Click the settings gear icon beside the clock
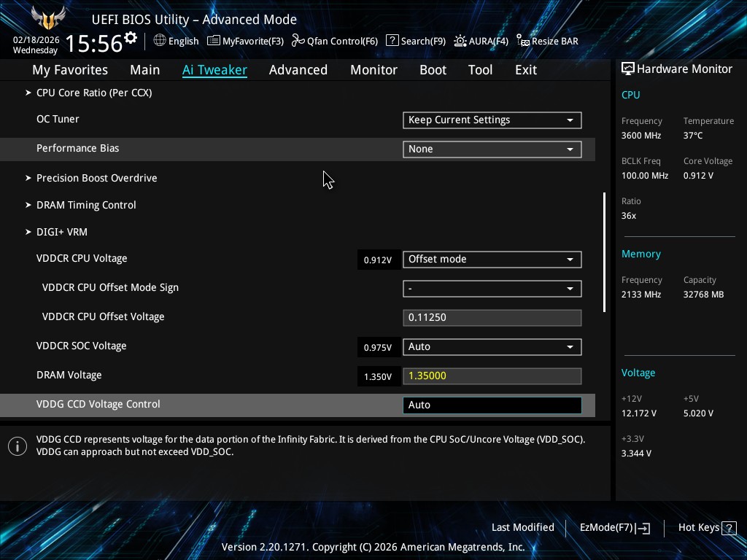 (131, 38)
